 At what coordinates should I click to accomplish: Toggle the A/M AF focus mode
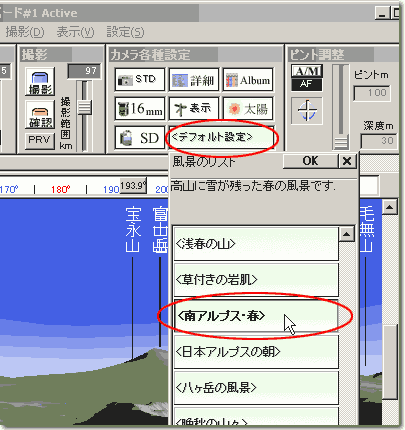307,78
